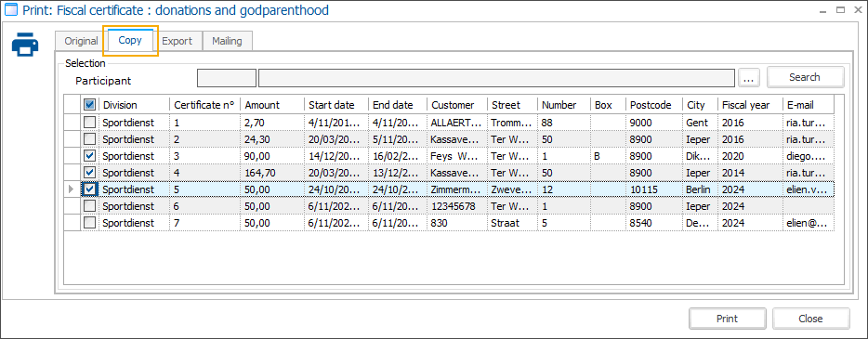Screen dimensions: 868x339
Task: Open the Mailing tab
Action: pyautogui.click(x=227, y=41)
